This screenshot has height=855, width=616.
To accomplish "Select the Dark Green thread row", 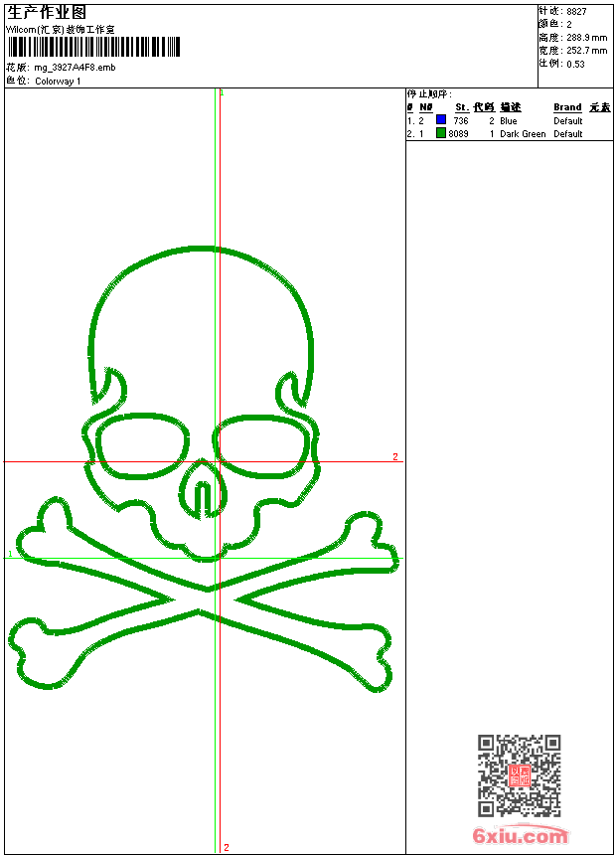I will click(523, 133).
